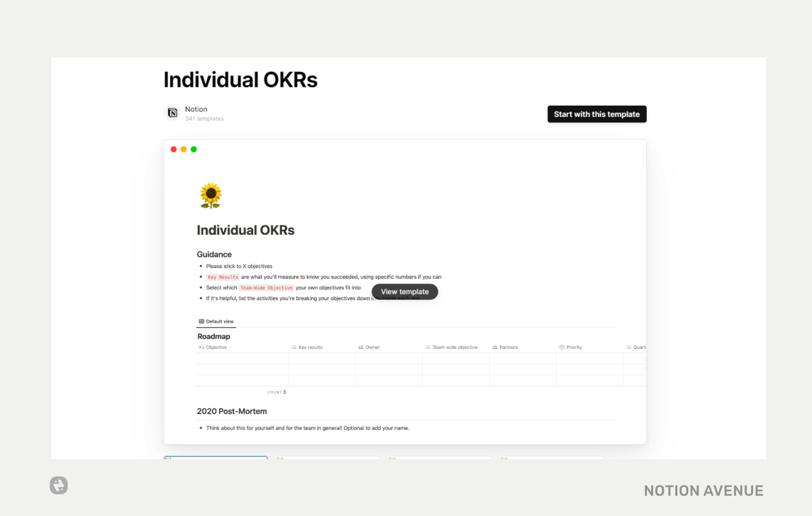Click the sunflower page emoji icon

(210, 195)
